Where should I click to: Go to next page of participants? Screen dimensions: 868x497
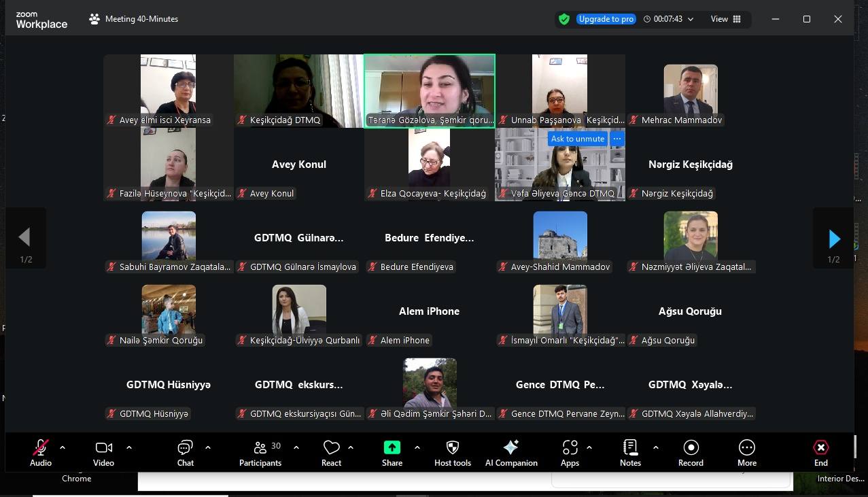pyautogui.click(x=834, y=239)
